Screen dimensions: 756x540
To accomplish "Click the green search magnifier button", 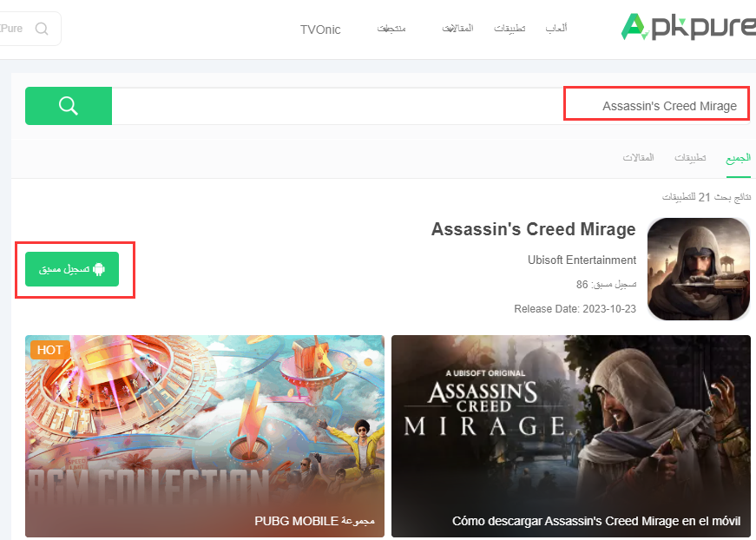I will click(69, 106).
